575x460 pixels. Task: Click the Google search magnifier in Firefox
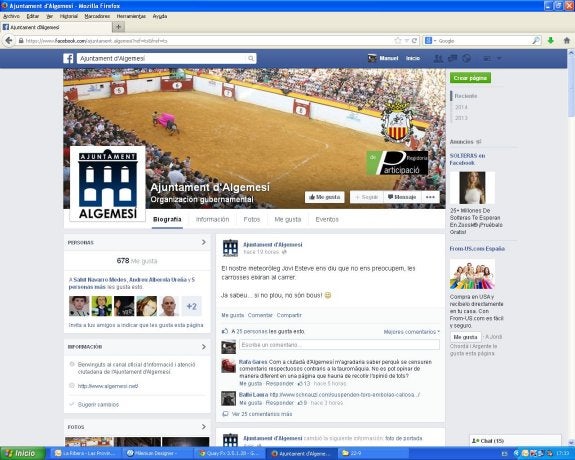(536, 41)
